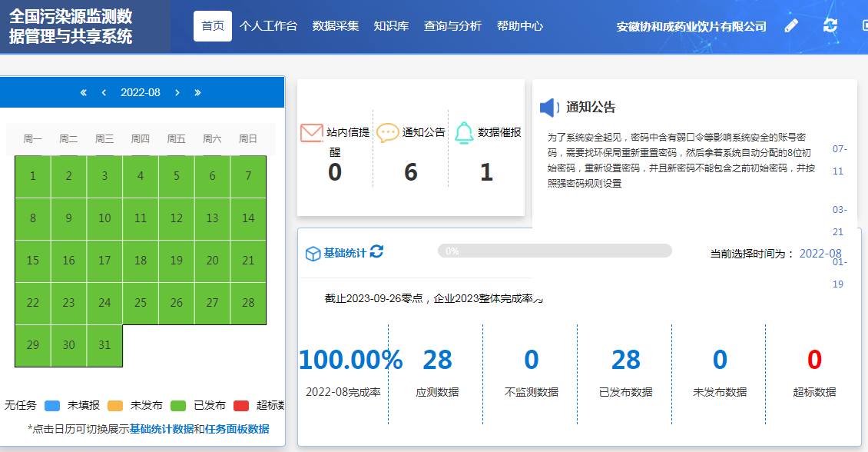Click the header refresh arrows icon

point(830,25)
